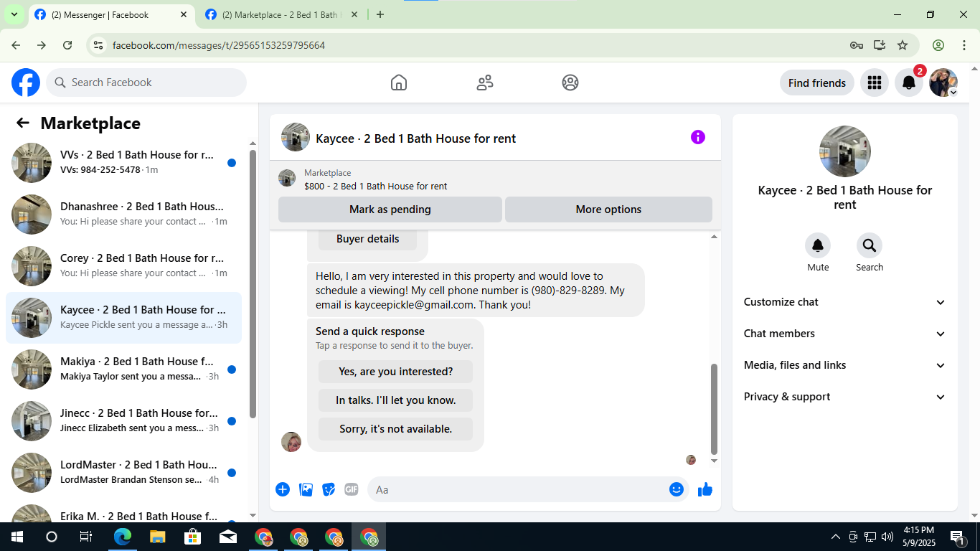The height and width of the screenshot is (551, 980).
Task: Open a new browser tab
Action: coord(380,14)
